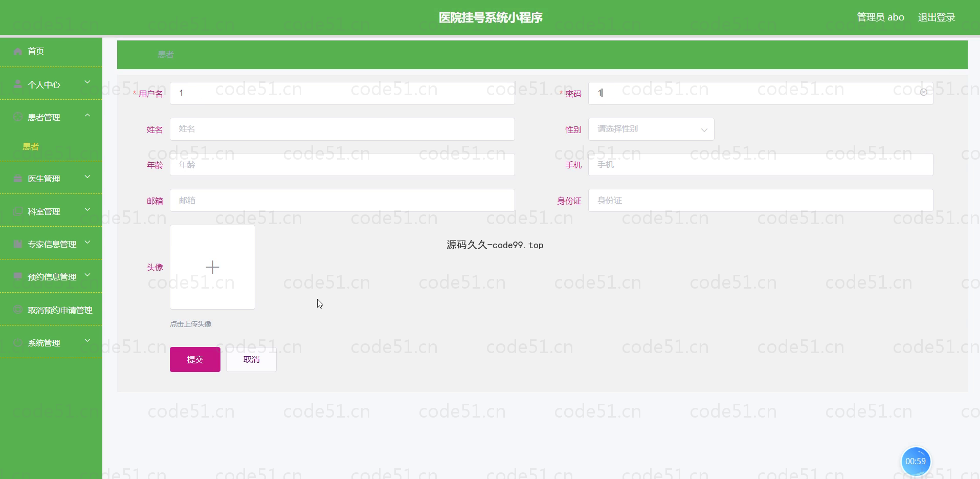980x479 pixels.
Task: Open 科室管理 menu label
Action: [x=44, y=211]
